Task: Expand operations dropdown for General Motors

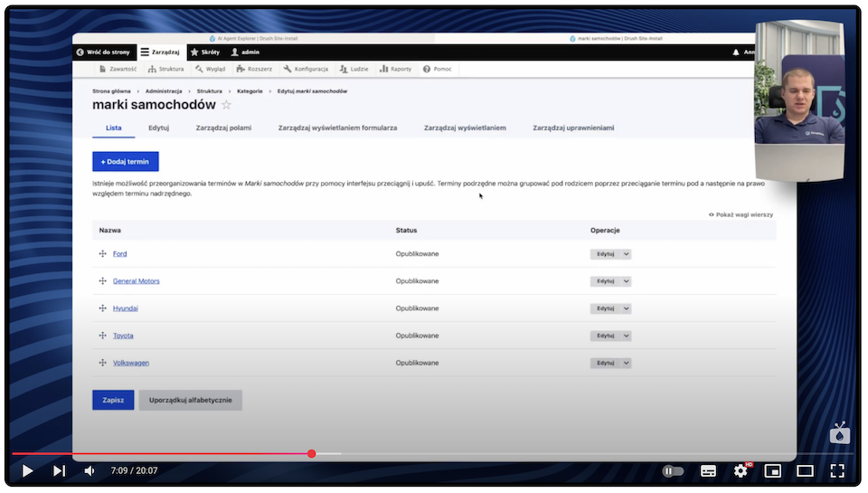Action: click(626, 280)
